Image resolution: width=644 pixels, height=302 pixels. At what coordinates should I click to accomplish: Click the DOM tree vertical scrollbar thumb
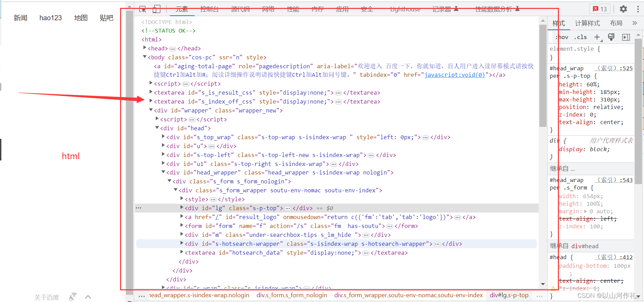(543, 75)
